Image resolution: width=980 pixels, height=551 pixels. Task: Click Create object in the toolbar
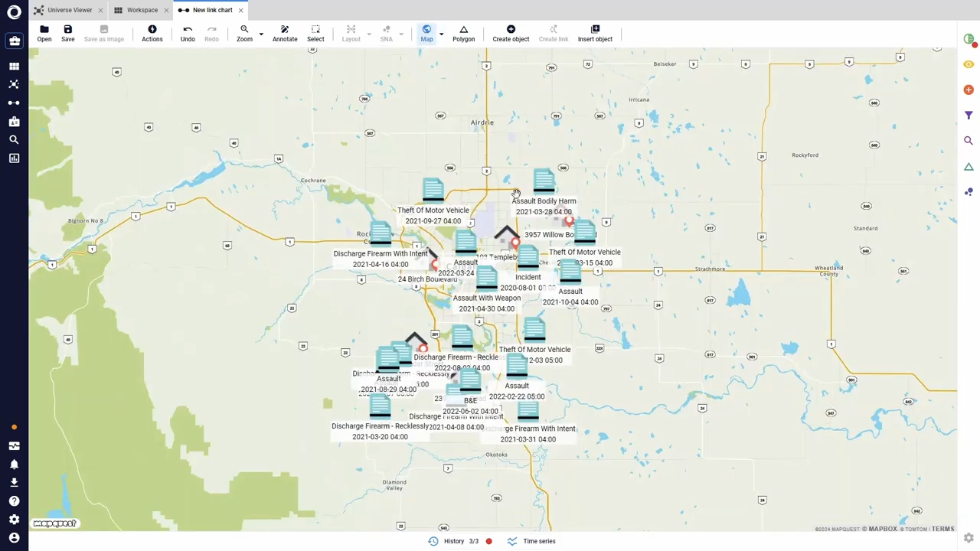coord(511,33)
